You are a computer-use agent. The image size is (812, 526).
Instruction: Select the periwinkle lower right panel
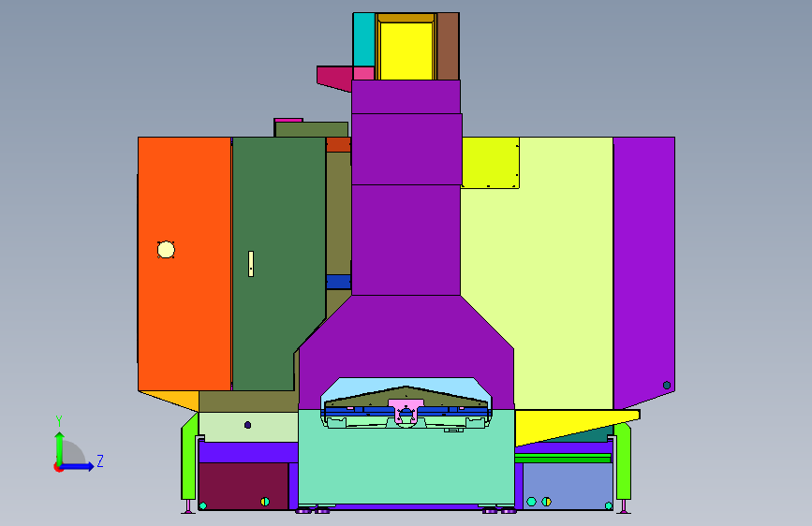point(568,486)
